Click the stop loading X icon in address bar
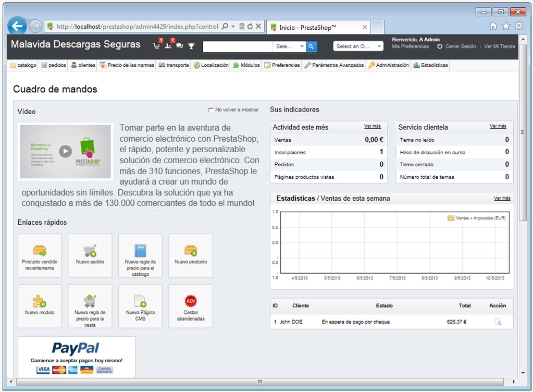The width and height of the screenshot is (533, 392). coord(258,26)
